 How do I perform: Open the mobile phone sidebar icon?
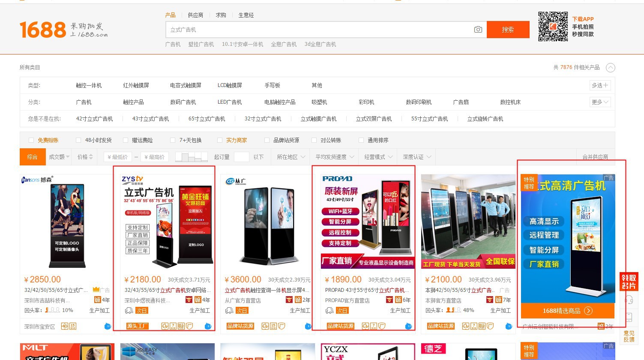tap(629, 318)
